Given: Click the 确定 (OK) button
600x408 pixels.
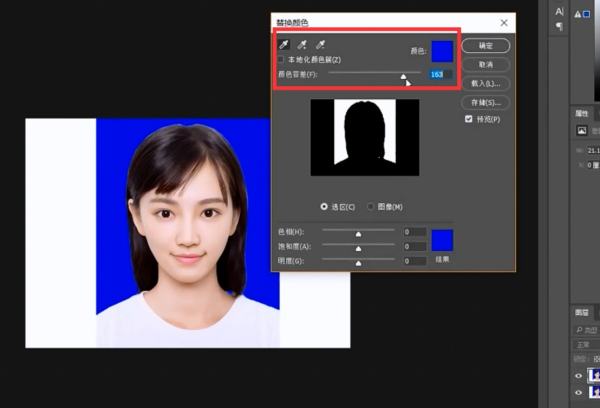Looking at the screenshot, I should (x=486, y=45).
